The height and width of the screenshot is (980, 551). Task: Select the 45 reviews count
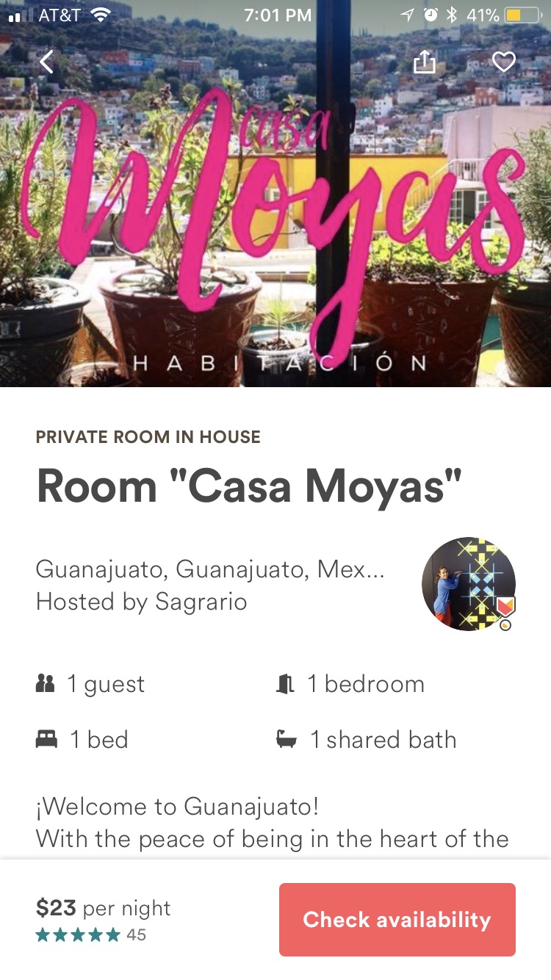pos(136,935)
